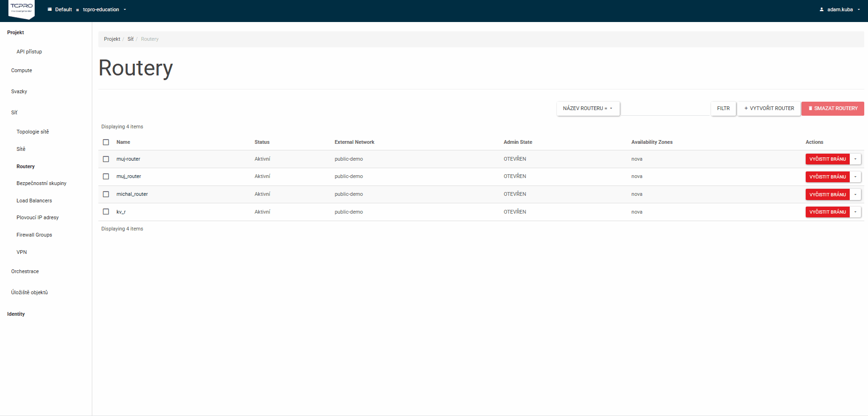The height and width of the screenshot is (416, 868).
Task: Click Smazat routery button
Action: 833,108
